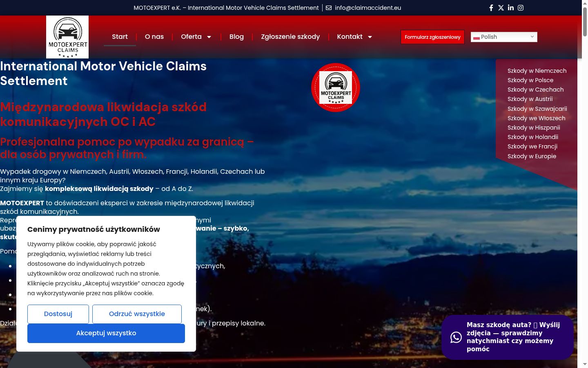The height and width of the screenshot is (368, 588).
Task: Click Odrzuć wszystkie cookie button
Action: (x=137, y=314)
